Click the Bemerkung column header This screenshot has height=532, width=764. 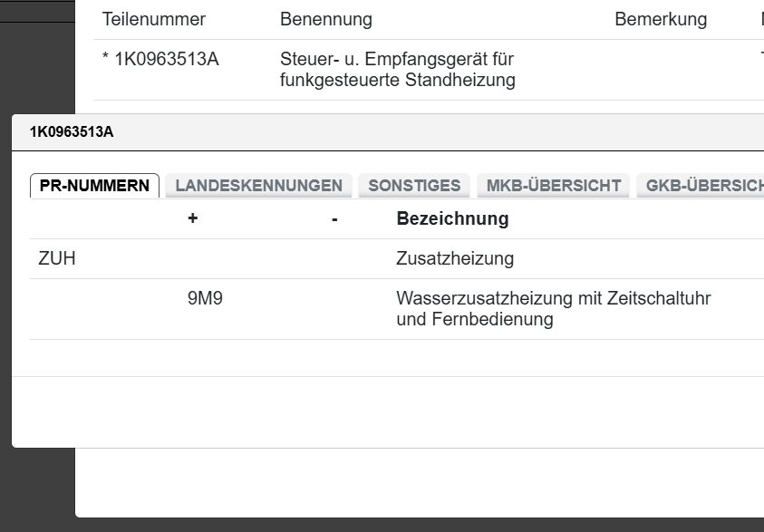click(662, 19)
